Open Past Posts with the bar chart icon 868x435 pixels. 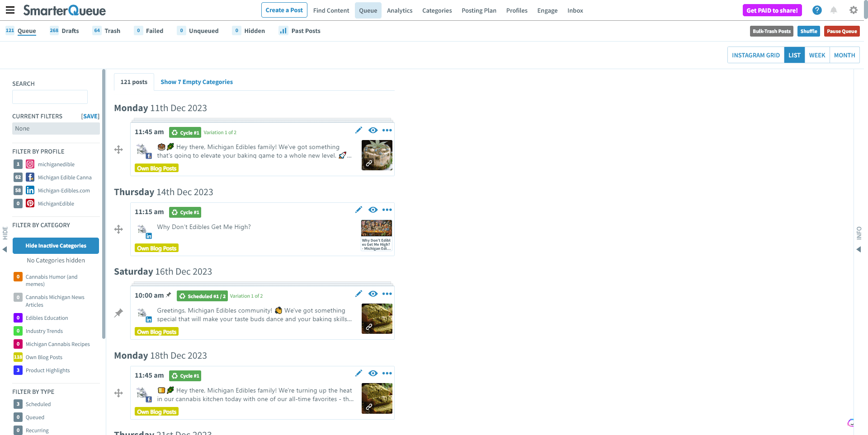tap(300, 31)
